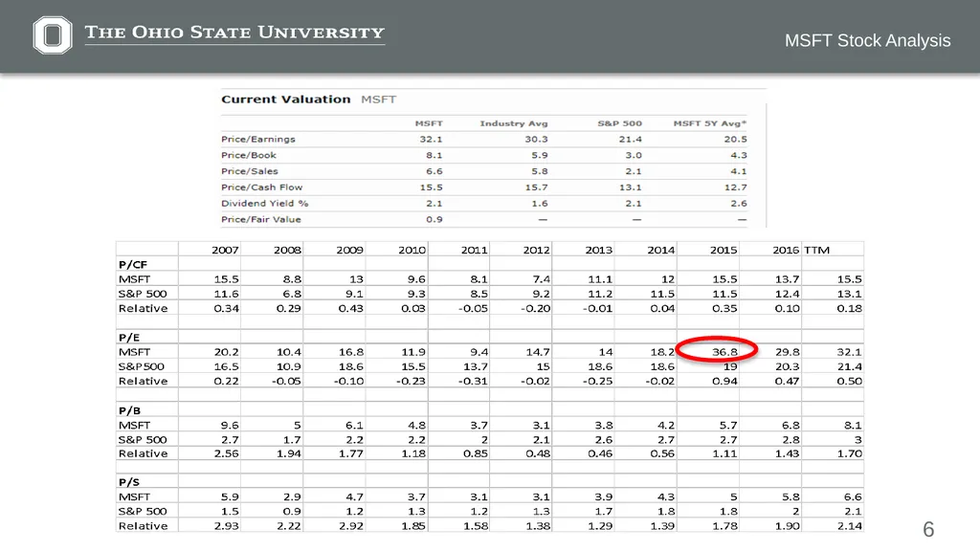This screenshot has width=980, height=551.
Task: Click the P/E section heading
Action: click(129, 338)
